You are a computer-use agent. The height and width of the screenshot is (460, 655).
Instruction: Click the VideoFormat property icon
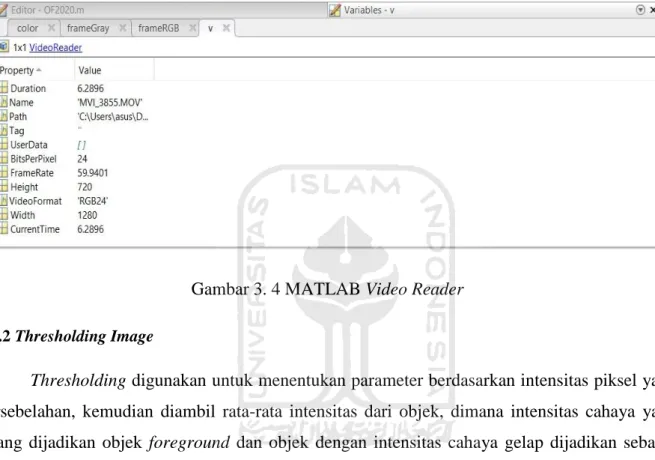pos(4,201)
